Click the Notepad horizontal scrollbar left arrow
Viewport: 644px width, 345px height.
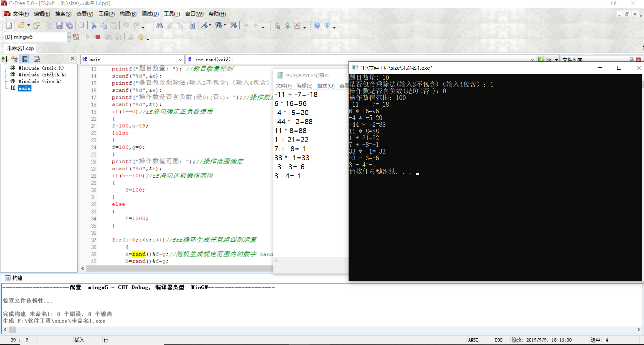(277, 261)
